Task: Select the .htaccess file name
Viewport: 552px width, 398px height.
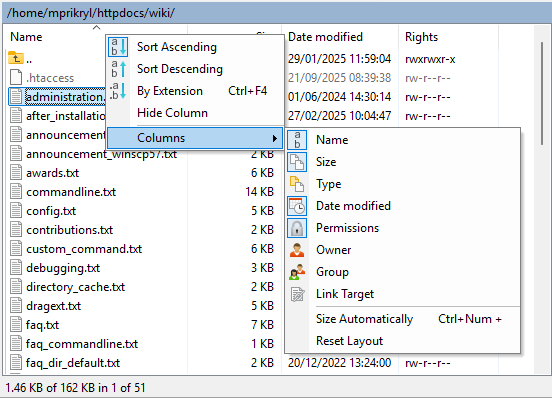Action: pyautogui.click(x=50, y=78)
